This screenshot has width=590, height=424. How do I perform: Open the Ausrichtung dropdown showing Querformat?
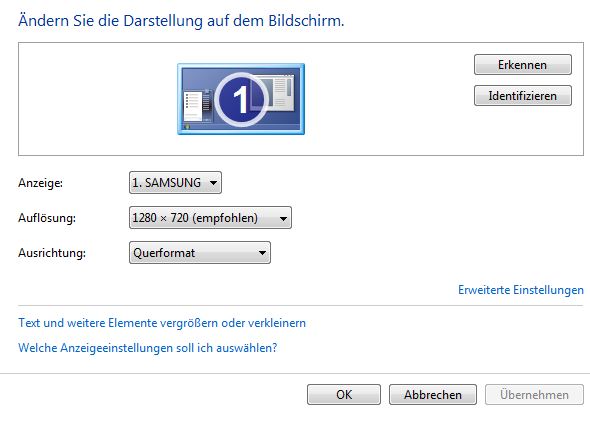click(x=200, y=252)
